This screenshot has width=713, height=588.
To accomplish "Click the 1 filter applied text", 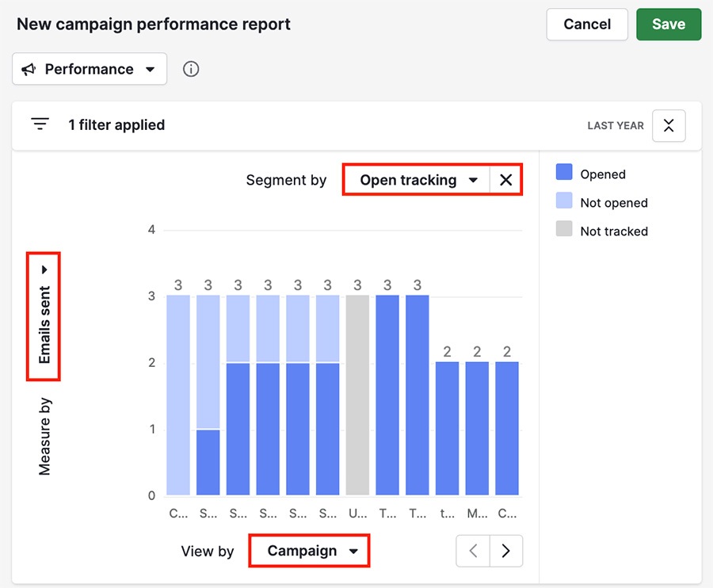I will 116,124.
